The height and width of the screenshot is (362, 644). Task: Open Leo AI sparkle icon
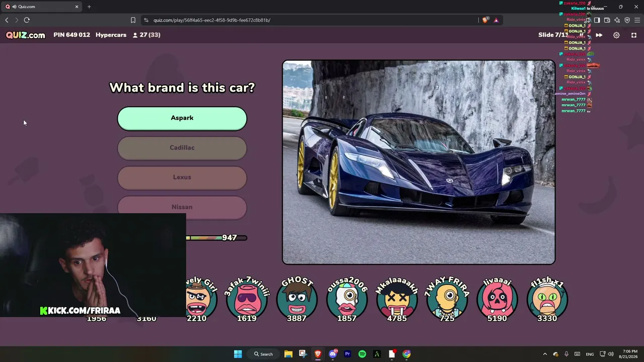click(617, 20)
